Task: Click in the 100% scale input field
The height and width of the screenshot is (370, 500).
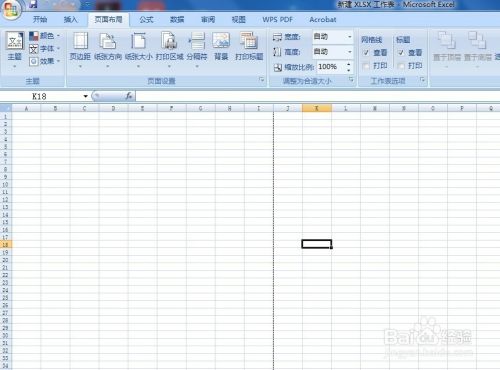Action: coord(331,67)
